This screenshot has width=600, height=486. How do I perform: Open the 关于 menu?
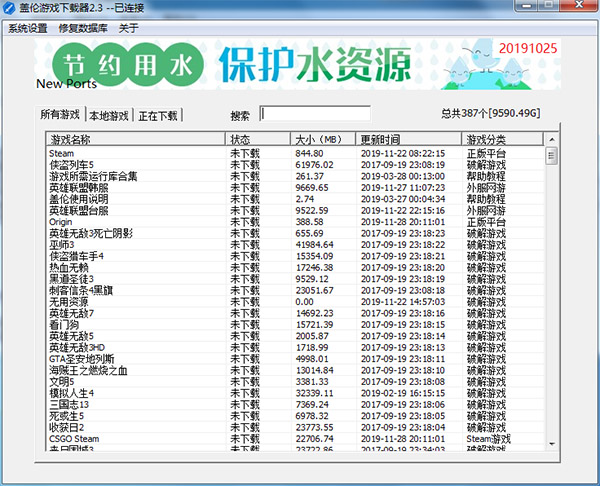(128, 28)
